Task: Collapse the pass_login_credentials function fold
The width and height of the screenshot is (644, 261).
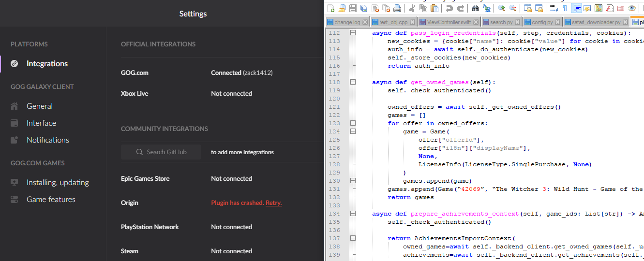Action: 353,33
